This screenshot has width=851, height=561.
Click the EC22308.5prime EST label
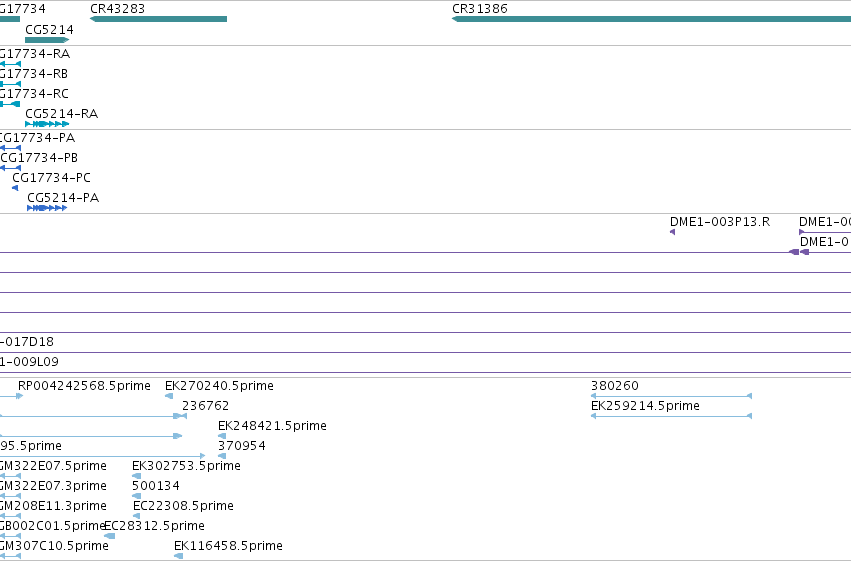(183, 506)
